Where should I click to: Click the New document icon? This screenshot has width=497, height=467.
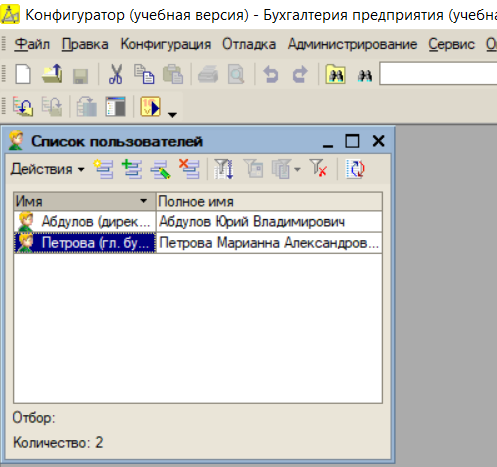tap(23, 74)
